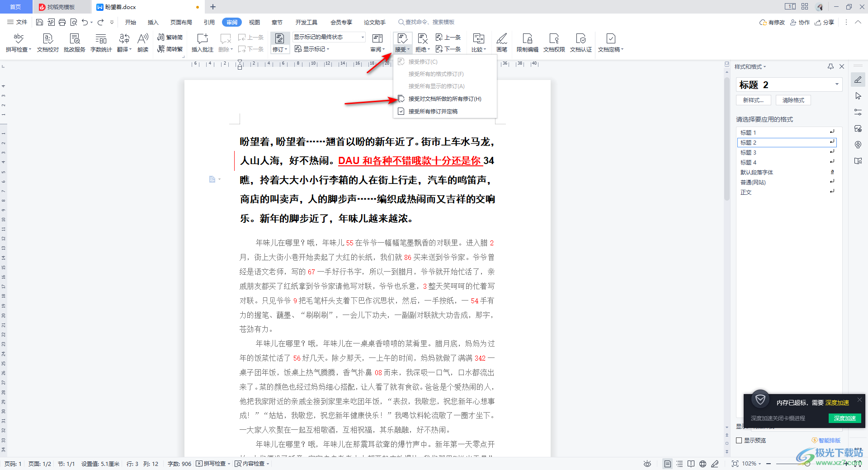Switch to the 找稻壳模板 document tab

[x=61, y=7]
